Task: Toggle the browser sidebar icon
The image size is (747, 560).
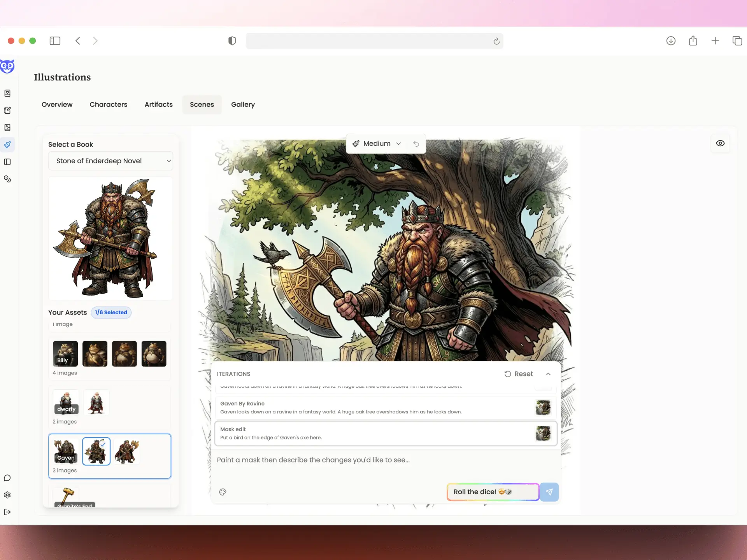Action: click(55, 41)
